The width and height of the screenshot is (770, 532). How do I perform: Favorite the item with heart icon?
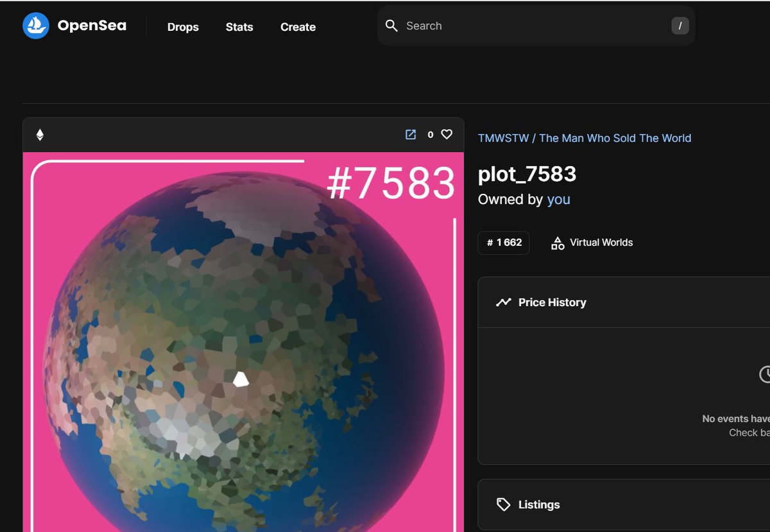(x=447, y=134)
